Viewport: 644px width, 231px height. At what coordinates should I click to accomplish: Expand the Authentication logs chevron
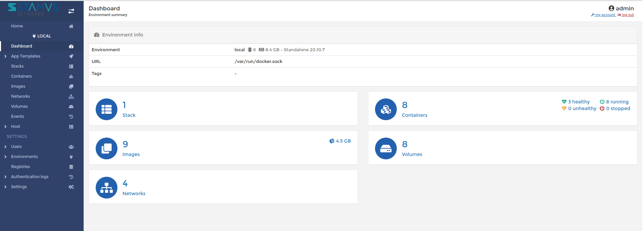(5, 177)
